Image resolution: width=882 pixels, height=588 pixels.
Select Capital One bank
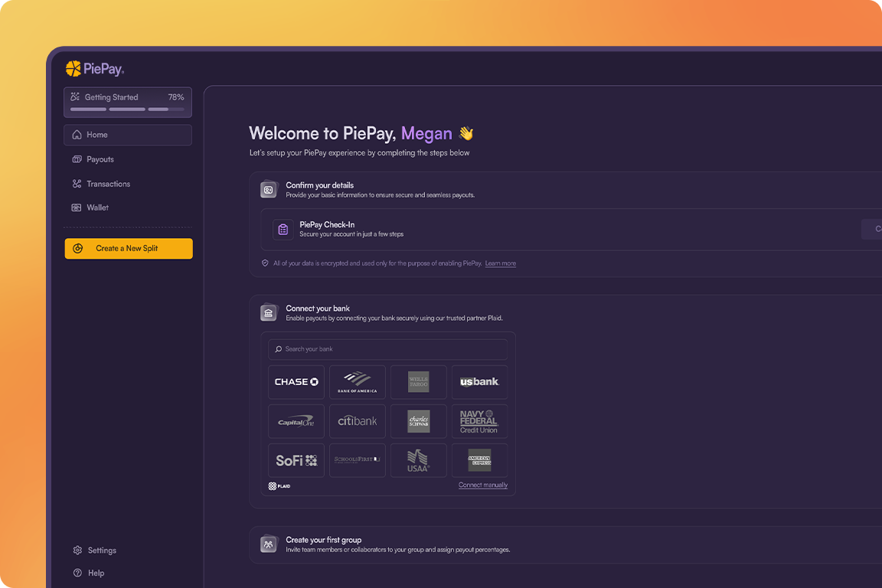click(x=296, y=421)
